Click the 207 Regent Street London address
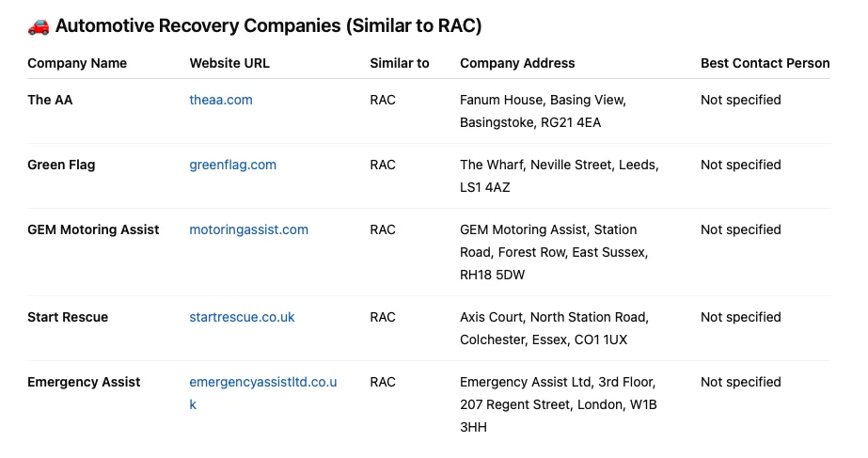This screenshot has height=458, width=868. (558, 404)
